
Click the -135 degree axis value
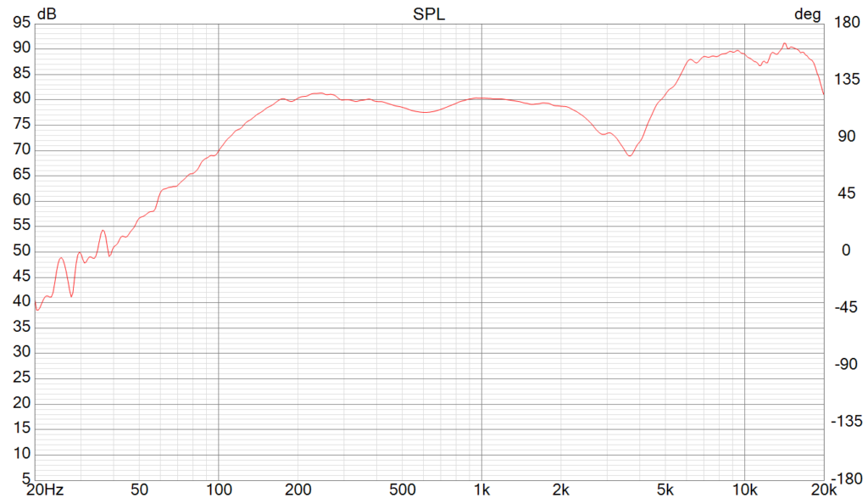click(x=847, y=422)
